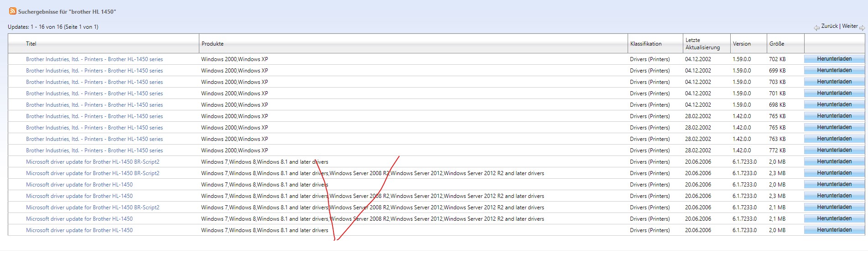Go back using the Zurück link
868x254 pixels.
click(829, 26)
